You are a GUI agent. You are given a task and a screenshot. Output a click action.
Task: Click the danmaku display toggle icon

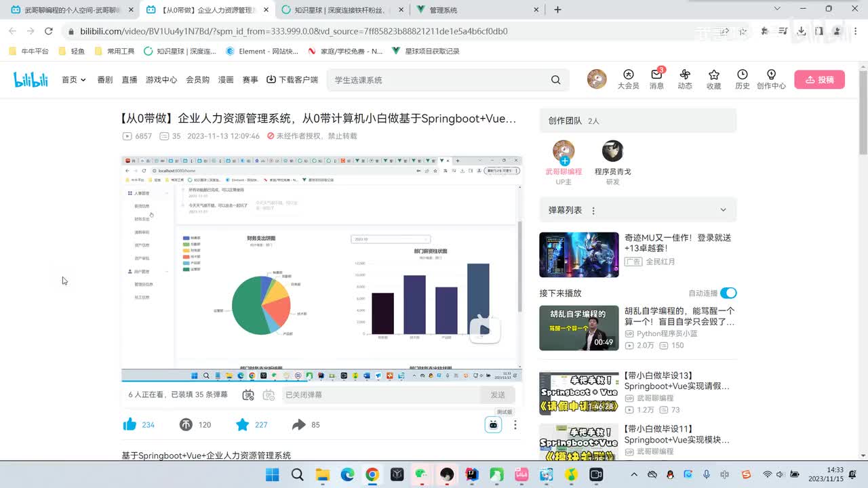[x=248, y=394]
